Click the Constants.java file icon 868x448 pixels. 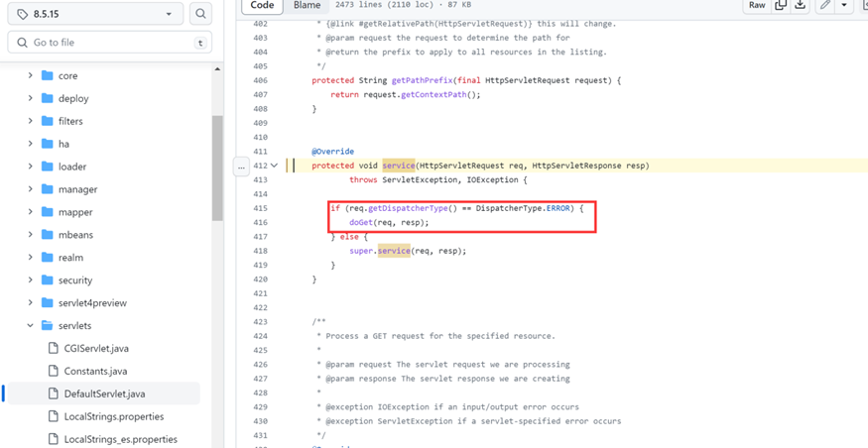54,371
